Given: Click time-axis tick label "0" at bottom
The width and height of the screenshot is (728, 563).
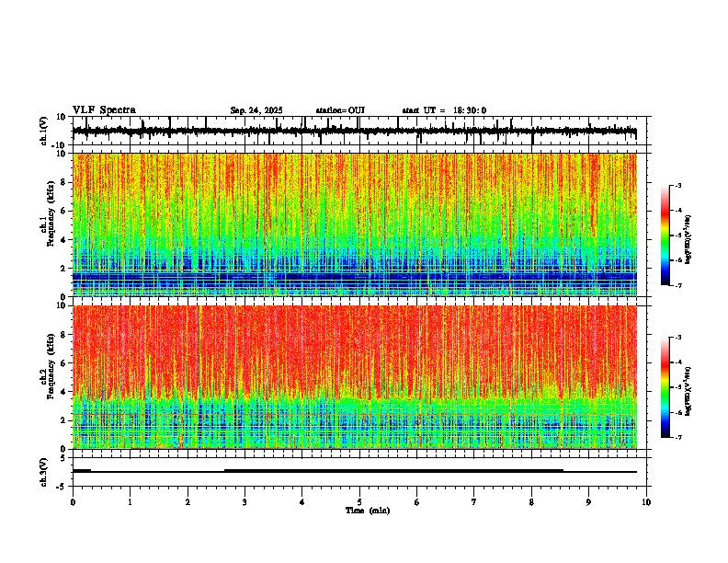Looking at the screenshot, I should tap(73, 502).
